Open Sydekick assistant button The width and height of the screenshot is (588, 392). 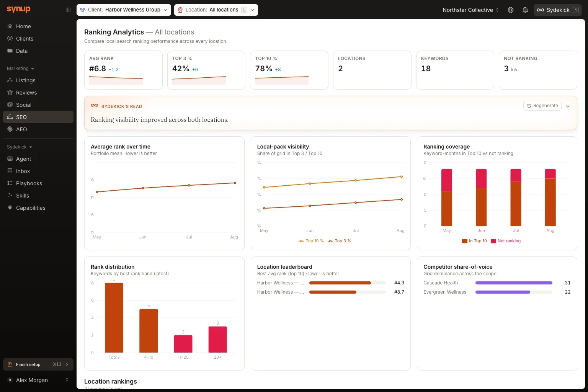point(558,10)
